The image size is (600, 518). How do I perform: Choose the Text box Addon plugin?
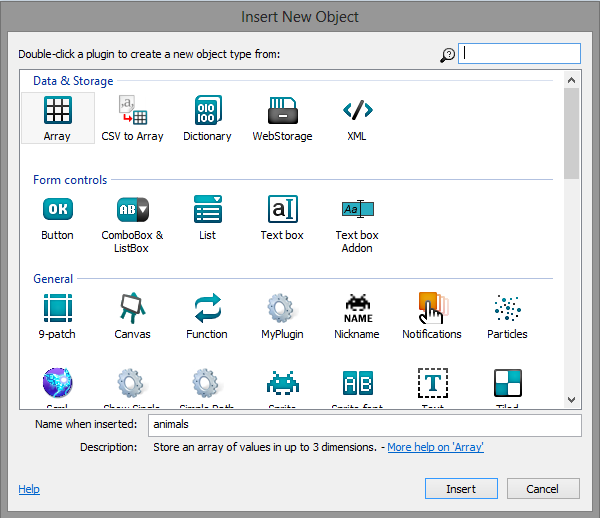pos(357,209)
